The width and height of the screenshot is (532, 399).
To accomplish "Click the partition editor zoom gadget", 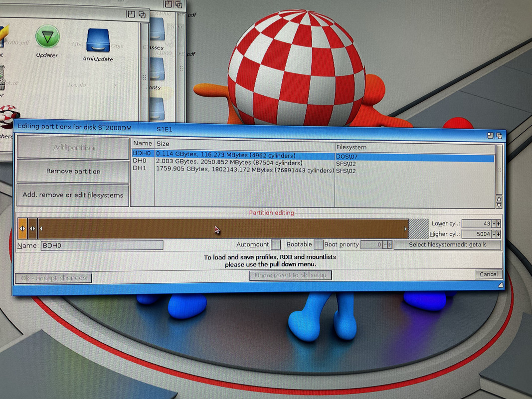I will [490, 136].
